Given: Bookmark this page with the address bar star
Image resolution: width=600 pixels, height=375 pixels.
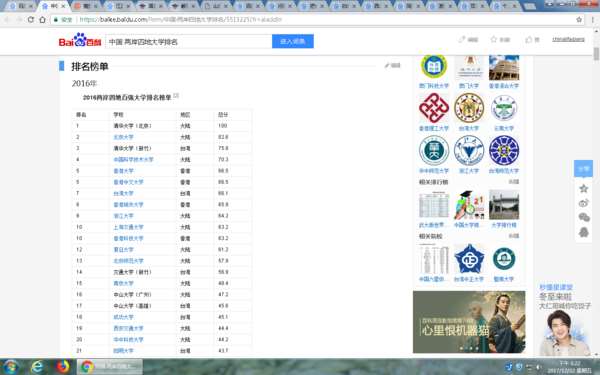Looking at the screenshot, I should 579,20.
